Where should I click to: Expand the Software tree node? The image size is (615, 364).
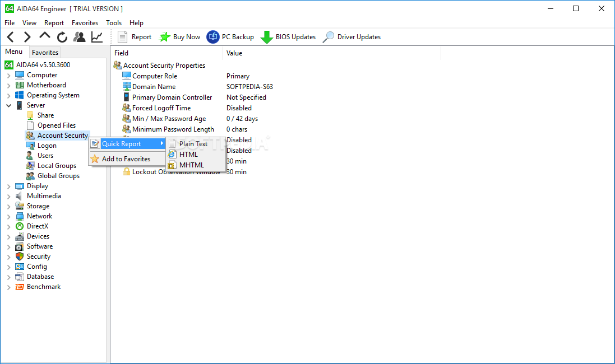click(x=8, y=246)
